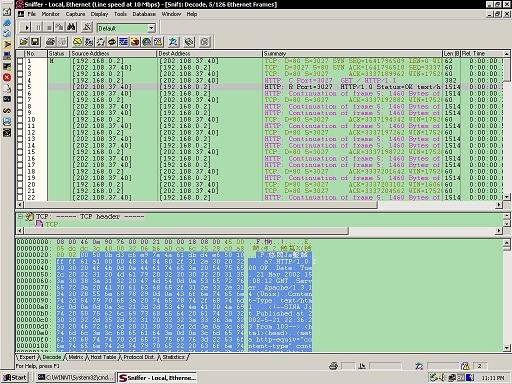Tick the checkbox for frame 19
The height and width of the screenshot is (384, 512).
[20, 178]
